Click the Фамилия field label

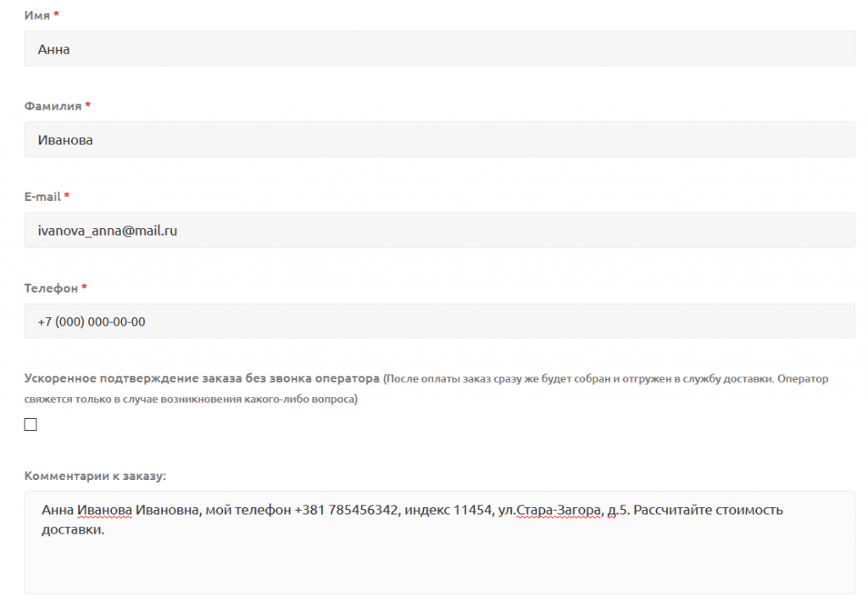(x=53, y=106)
